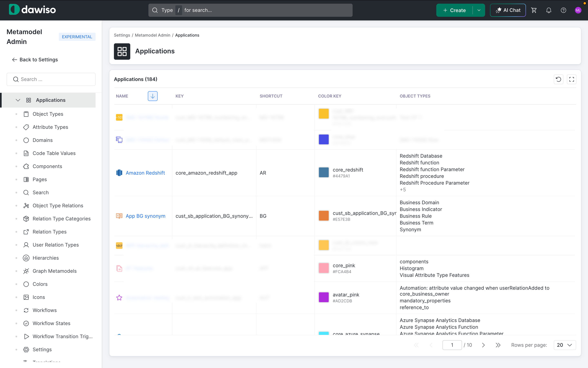Open the shopping cart icon

[x=534, y=10]
